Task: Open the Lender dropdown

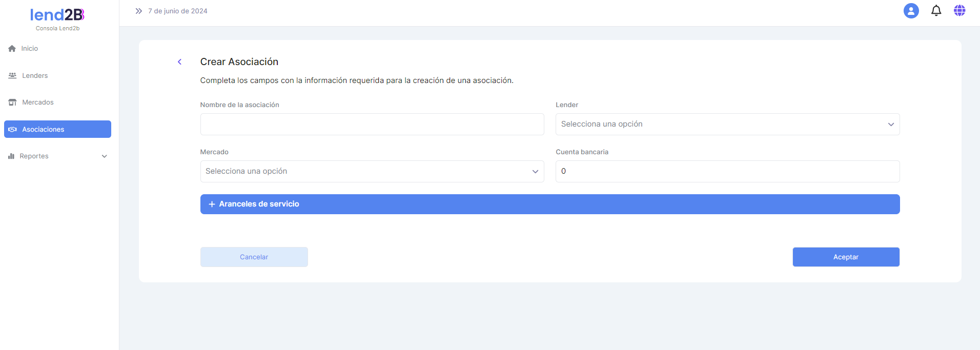Action: click(x=727, y=125)
